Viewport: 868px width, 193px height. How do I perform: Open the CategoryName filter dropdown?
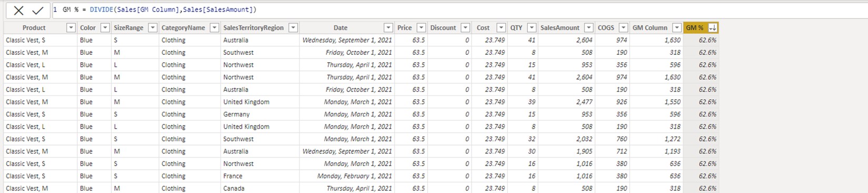click(214, 27)
